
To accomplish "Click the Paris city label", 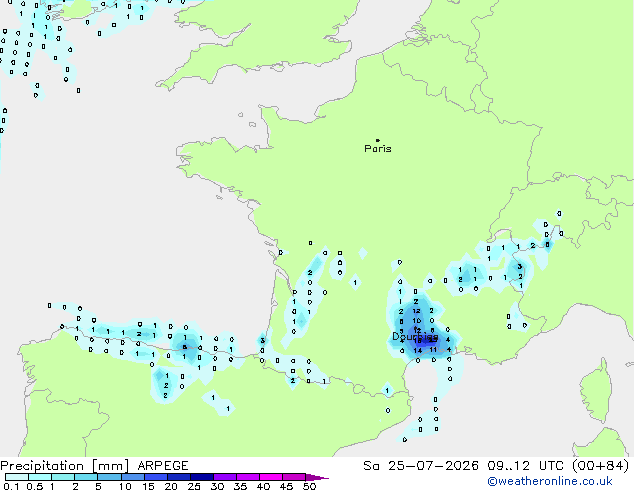I will 378,149.
